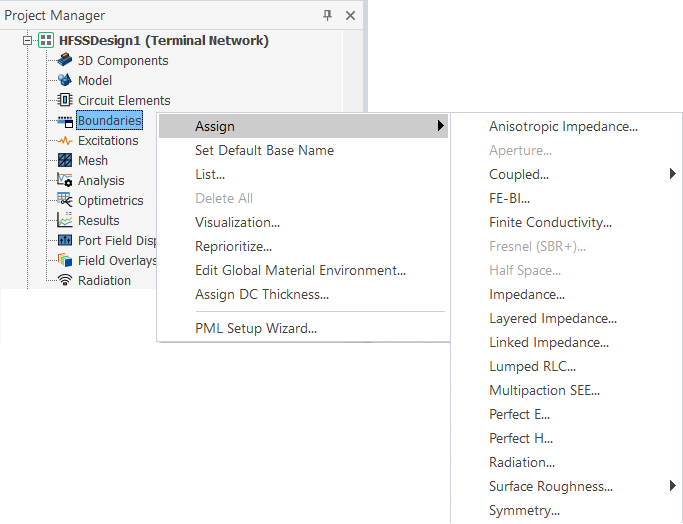683x524 pixels.
Task: Select the Radiation tree item
Action: point(104,281)
